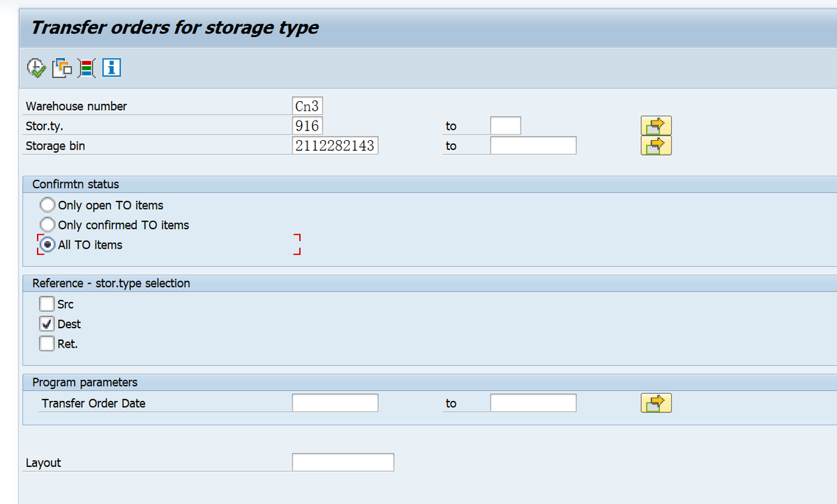Click the Confirmtn status group header
Screen dimensions: 837x504
pos(76,184)
